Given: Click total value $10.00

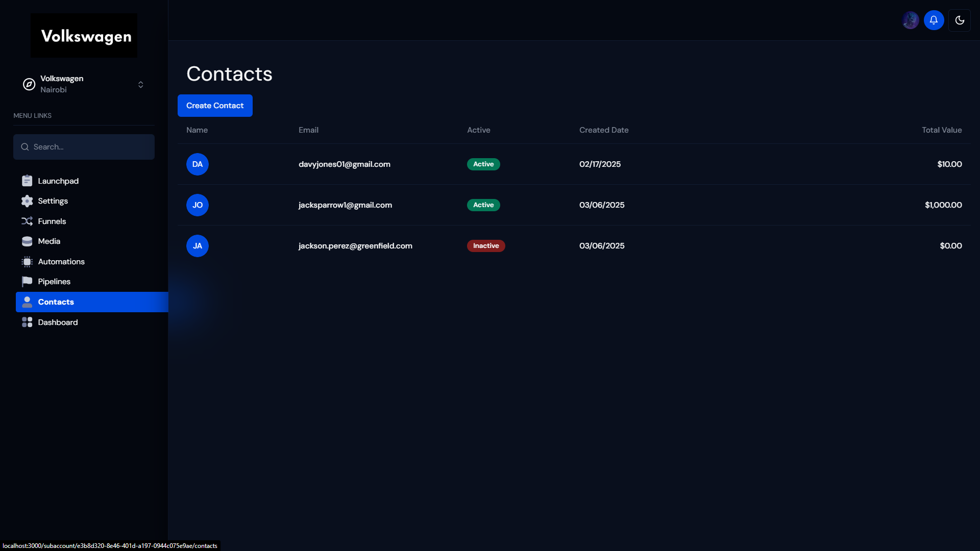Looking at the screenshot, I should click(x=949, y=164).
